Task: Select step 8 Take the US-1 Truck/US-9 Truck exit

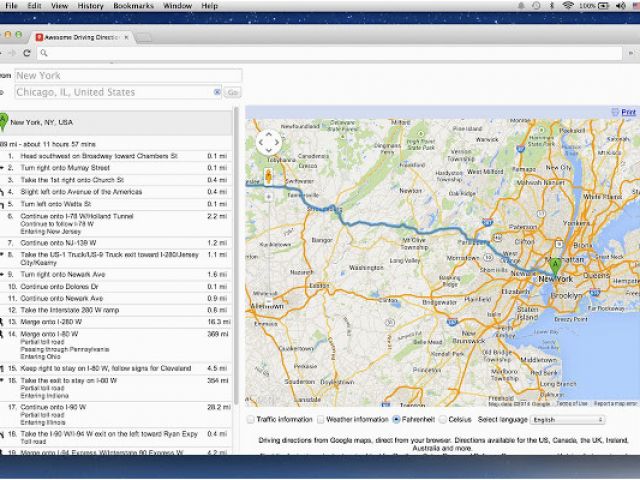Action: pos(116,258)
